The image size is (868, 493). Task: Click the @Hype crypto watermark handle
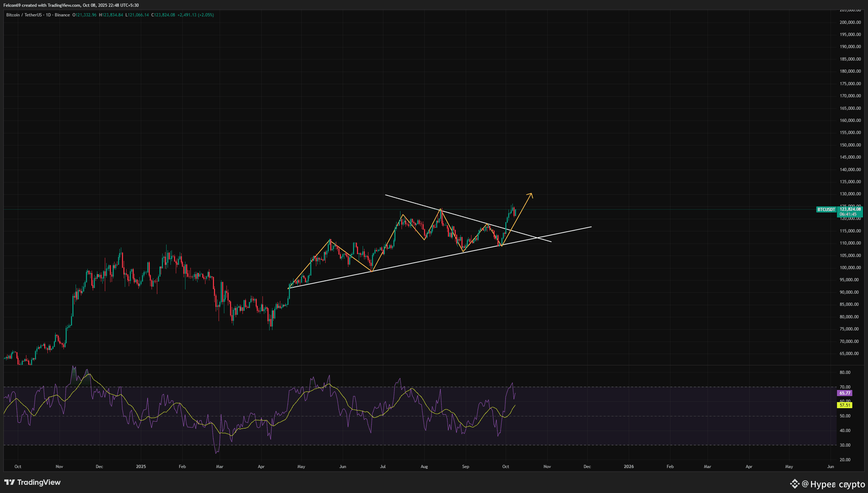pyautogui.click(x=833, y=484)
